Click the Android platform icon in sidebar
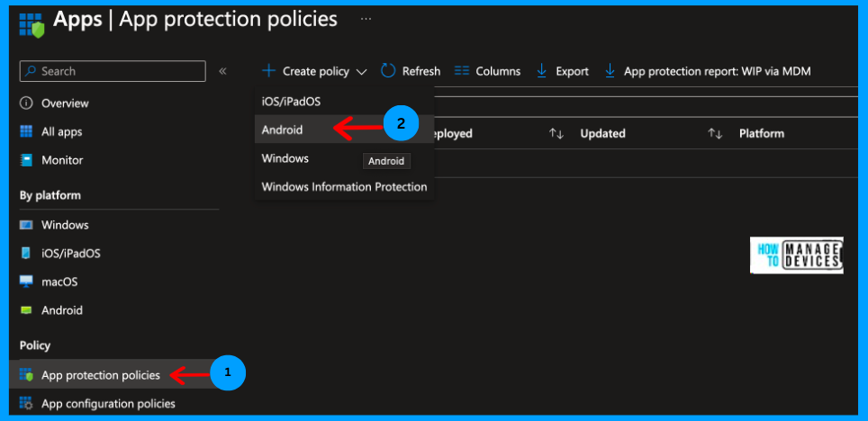This screenshot has width=868, height=421. tap(26, 310)
